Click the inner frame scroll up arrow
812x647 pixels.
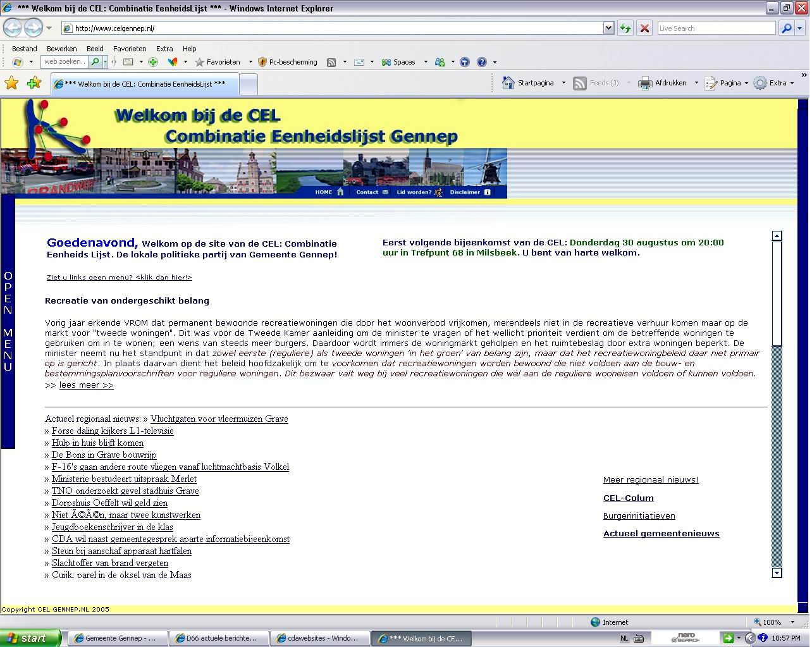pos(777,236)
